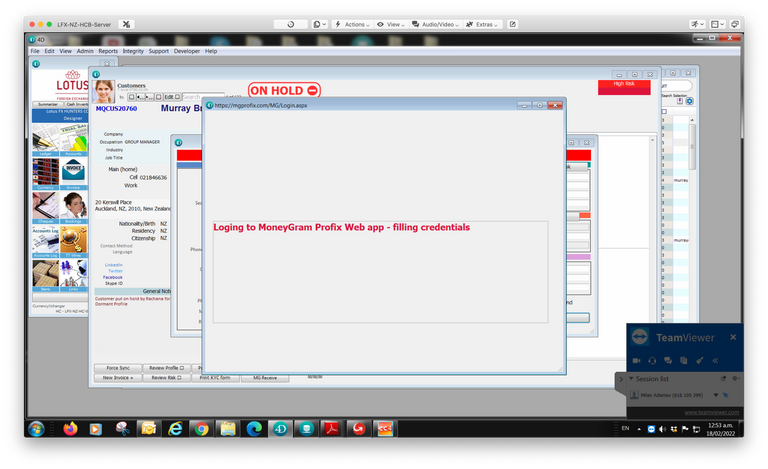Screen dimensions: 768x469
Task: Click the customer profile photo
Action: [103, 92]
